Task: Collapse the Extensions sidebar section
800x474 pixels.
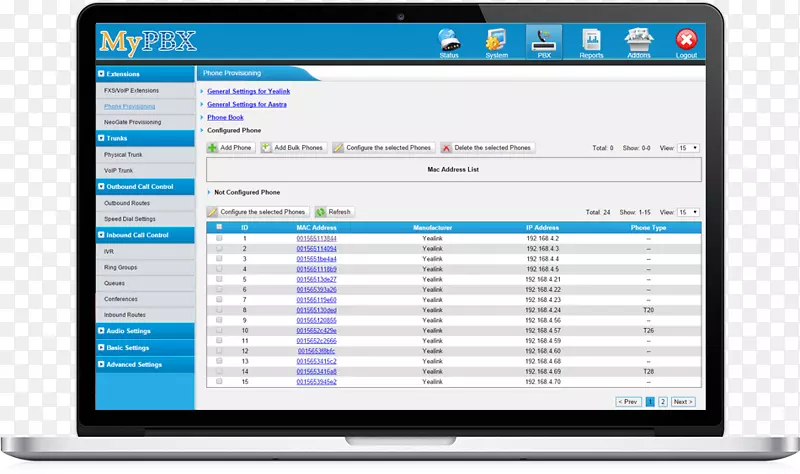Action: click(101, 73)
